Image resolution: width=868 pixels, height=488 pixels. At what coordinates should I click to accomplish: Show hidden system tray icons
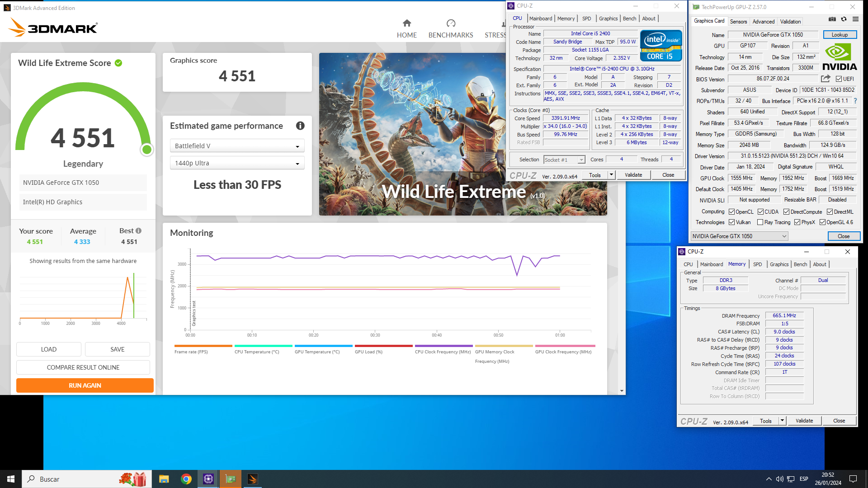[769, 479]
